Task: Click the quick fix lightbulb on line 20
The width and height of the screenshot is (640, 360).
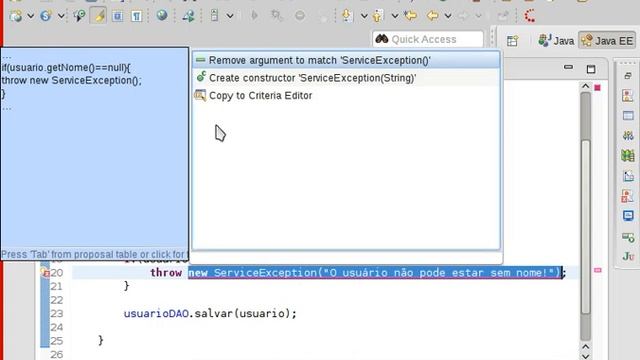Action: 45,272
